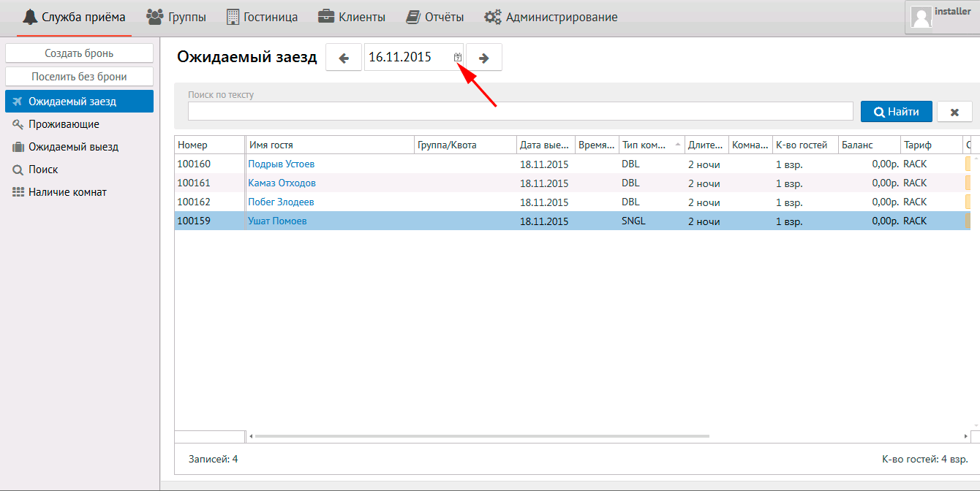This screenshot has width=980, height=491.
Task: Open the Администрирование menu
Action: coord(551,17)
